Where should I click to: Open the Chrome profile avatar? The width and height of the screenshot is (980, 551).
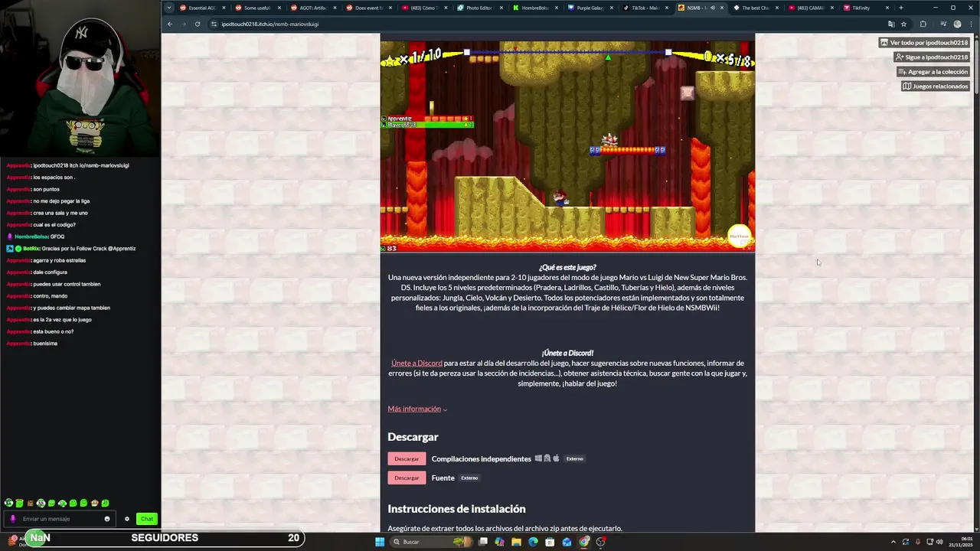[957, 24]
